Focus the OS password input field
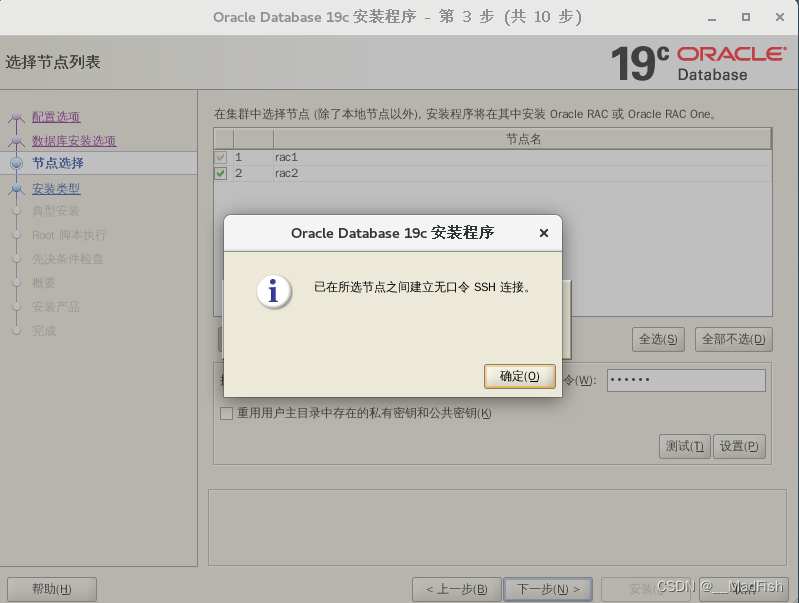This screenshot has height=603, width=799. tap(686, 380)
